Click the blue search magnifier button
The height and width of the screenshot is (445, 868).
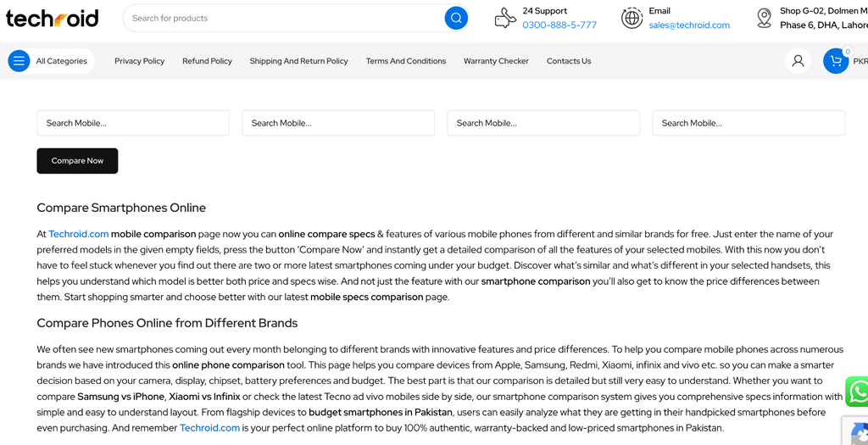point(456,19)
